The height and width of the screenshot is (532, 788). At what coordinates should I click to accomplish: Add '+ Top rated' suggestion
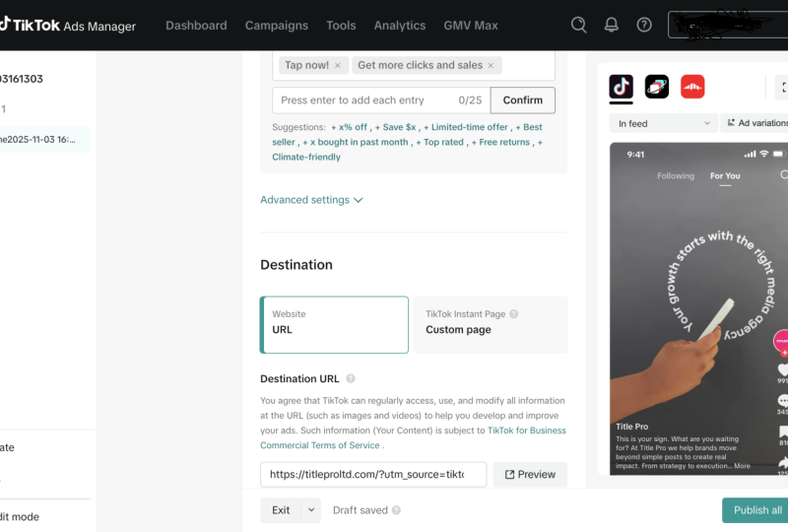point(439,142)
